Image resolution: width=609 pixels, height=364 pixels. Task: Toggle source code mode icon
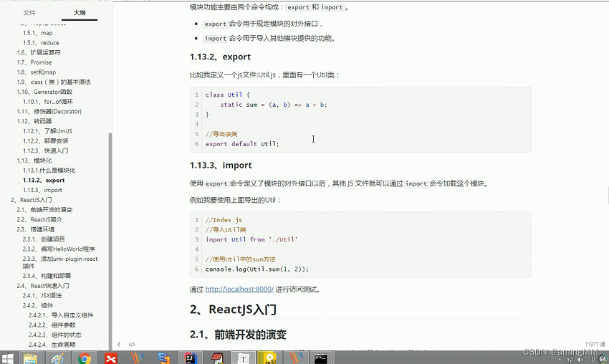[x=132, y=344]
